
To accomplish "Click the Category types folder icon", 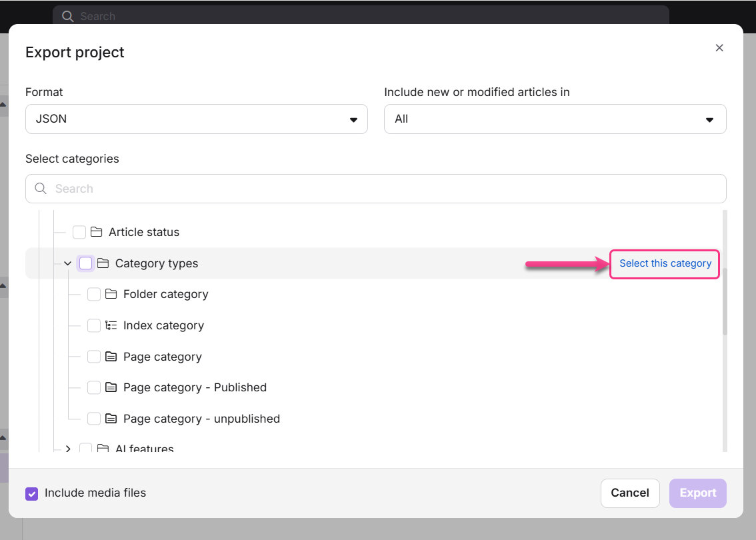I will pos(103,263).
